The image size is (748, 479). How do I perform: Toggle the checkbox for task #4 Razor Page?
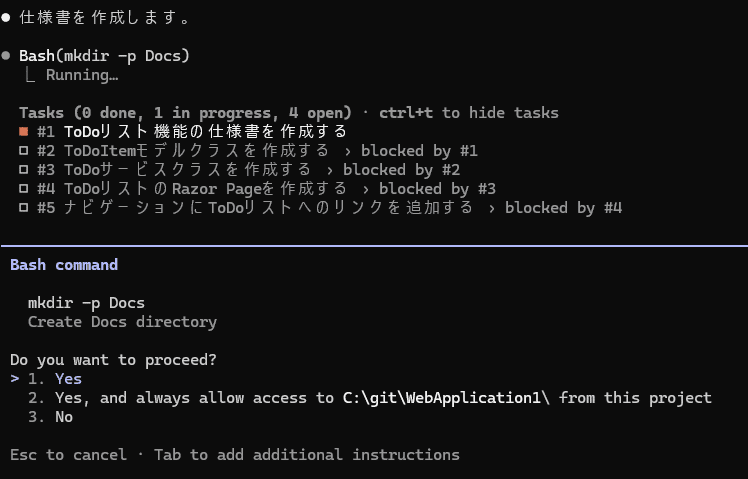pyautogui.click(x=23, y=189)
